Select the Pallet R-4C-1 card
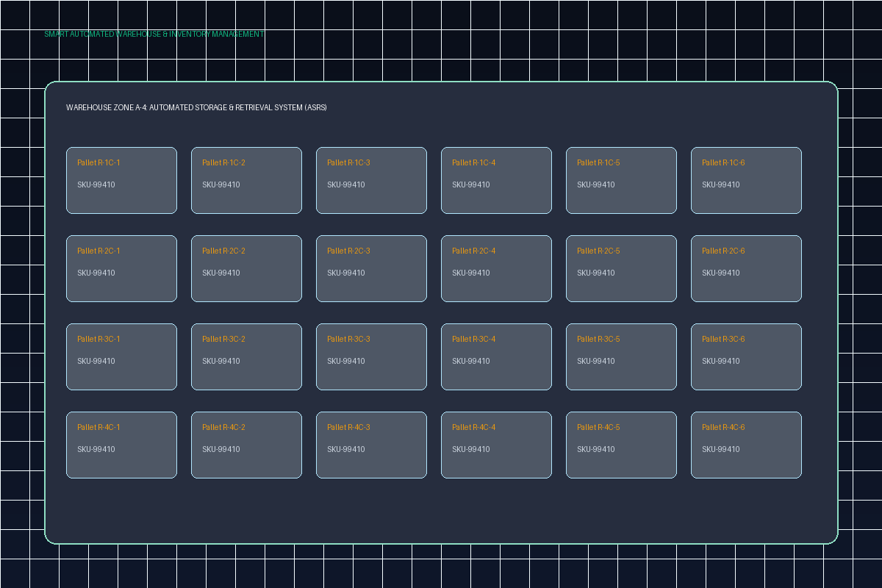Image resolution: width=882 pixels, height=588 pixels. 121,445
